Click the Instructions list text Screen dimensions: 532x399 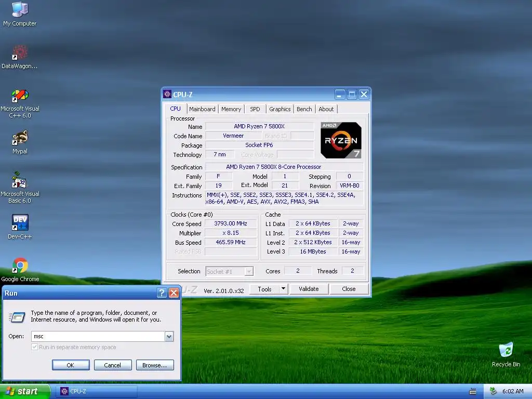(284, 198)
